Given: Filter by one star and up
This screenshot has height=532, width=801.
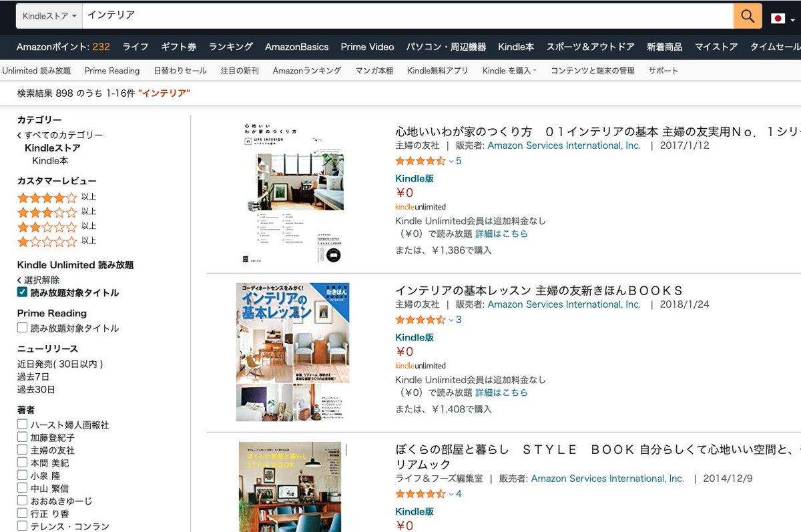Looking at the screenshot, I should [57, 241].
